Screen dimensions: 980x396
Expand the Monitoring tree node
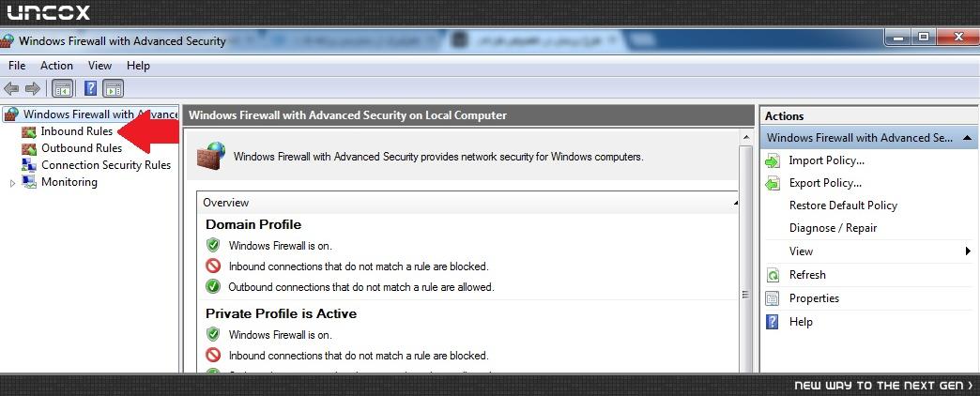click(x=12, y=183)
